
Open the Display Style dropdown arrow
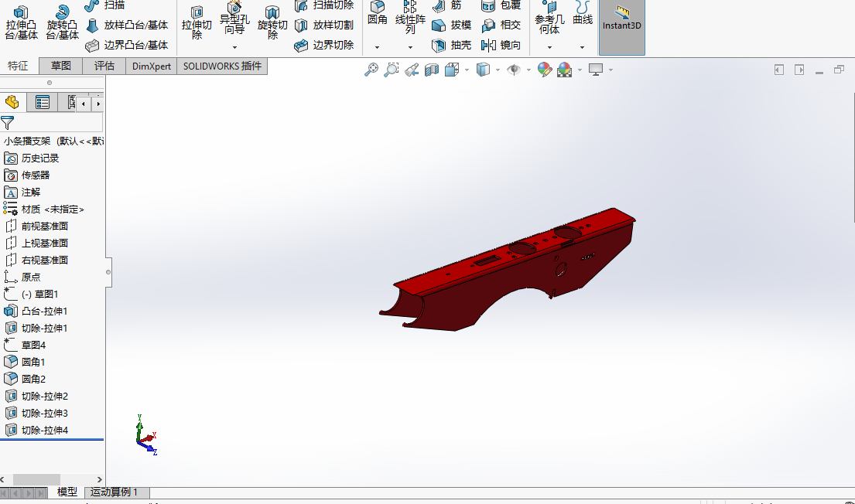tap(498, 70)
